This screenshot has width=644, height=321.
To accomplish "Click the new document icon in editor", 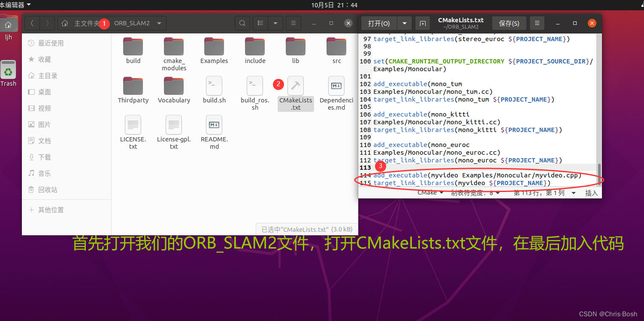I will click(x=423, y=23).
